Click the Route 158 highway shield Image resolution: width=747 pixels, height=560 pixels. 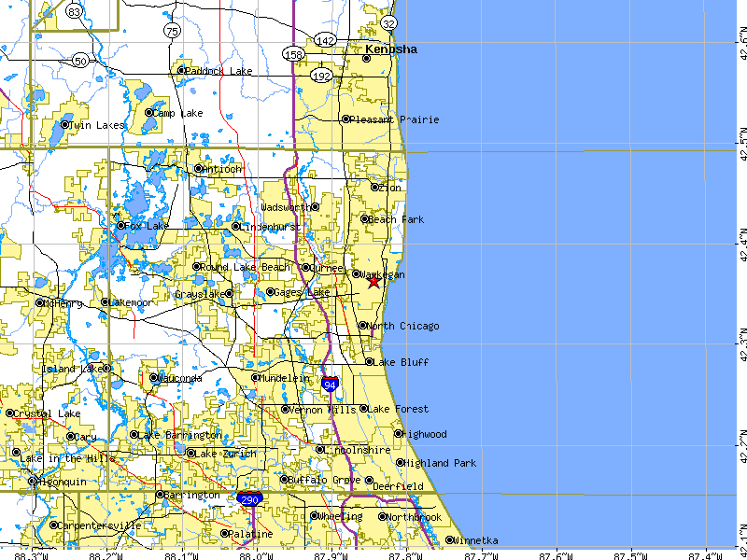point(293,54)
